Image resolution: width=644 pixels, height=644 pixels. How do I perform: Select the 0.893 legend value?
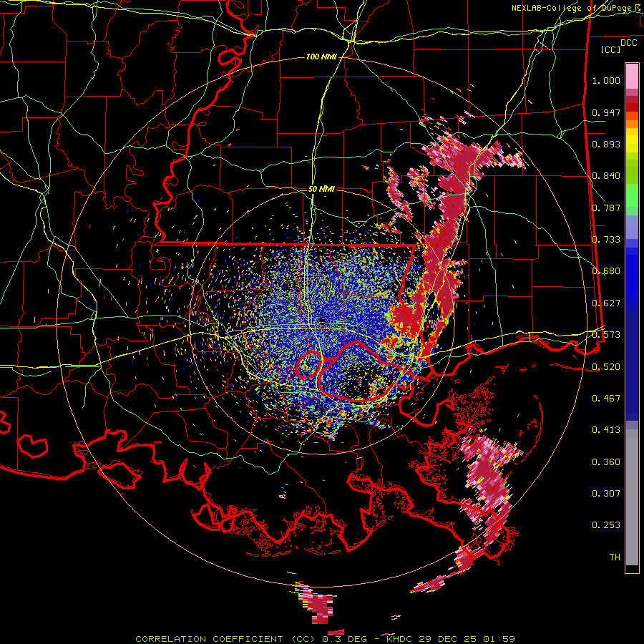coord(606,144)
